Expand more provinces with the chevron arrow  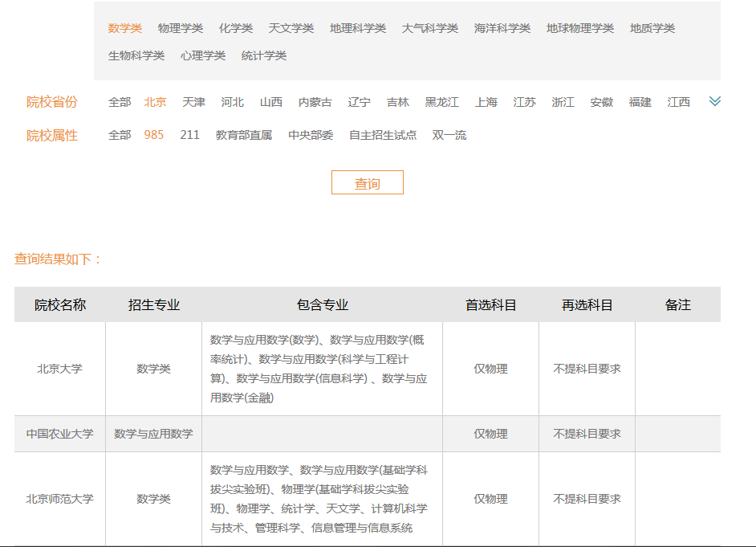(x=714, y=101)
